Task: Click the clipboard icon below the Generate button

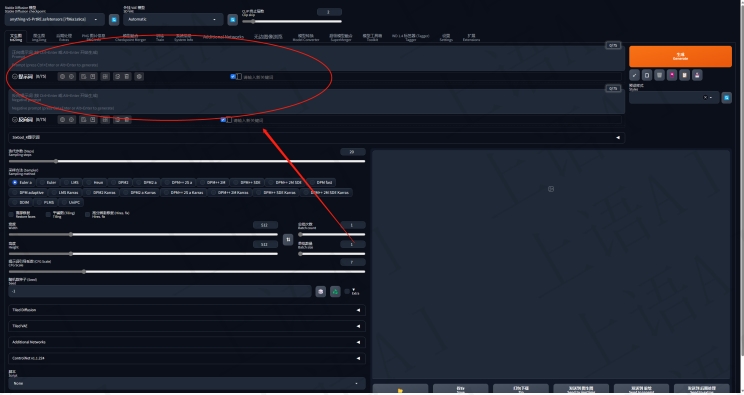Action: 647,75
